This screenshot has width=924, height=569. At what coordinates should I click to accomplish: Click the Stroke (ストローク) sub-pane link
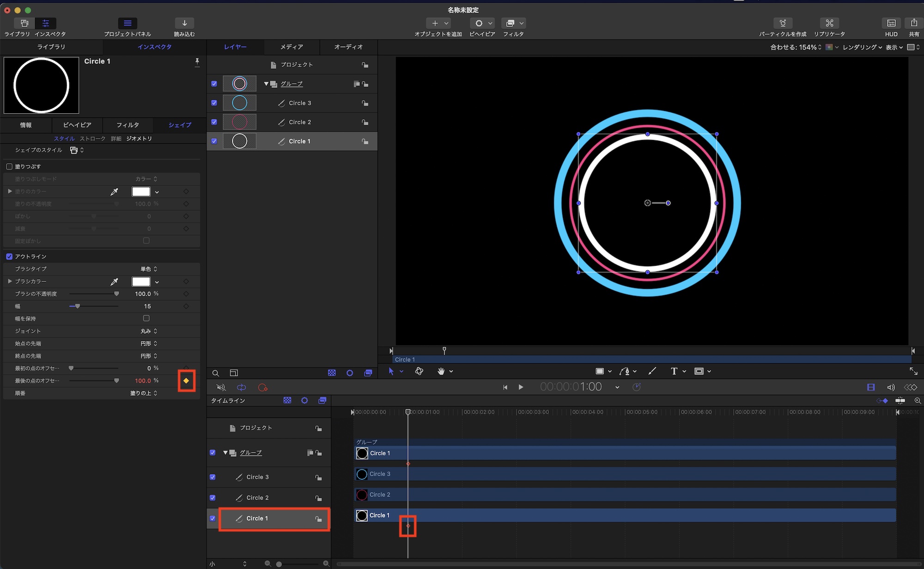pos(92,139)
